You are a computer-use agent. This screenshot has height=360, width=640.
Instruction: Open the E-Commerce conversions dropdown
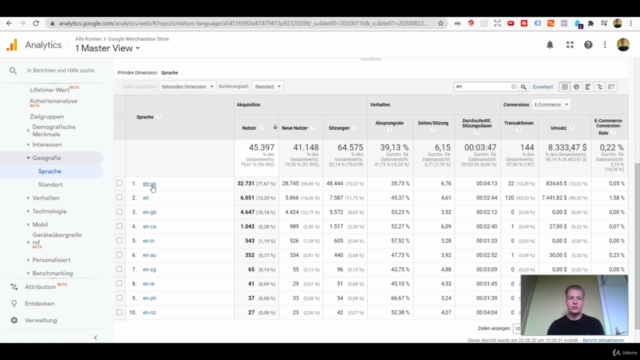click(551, 104)
